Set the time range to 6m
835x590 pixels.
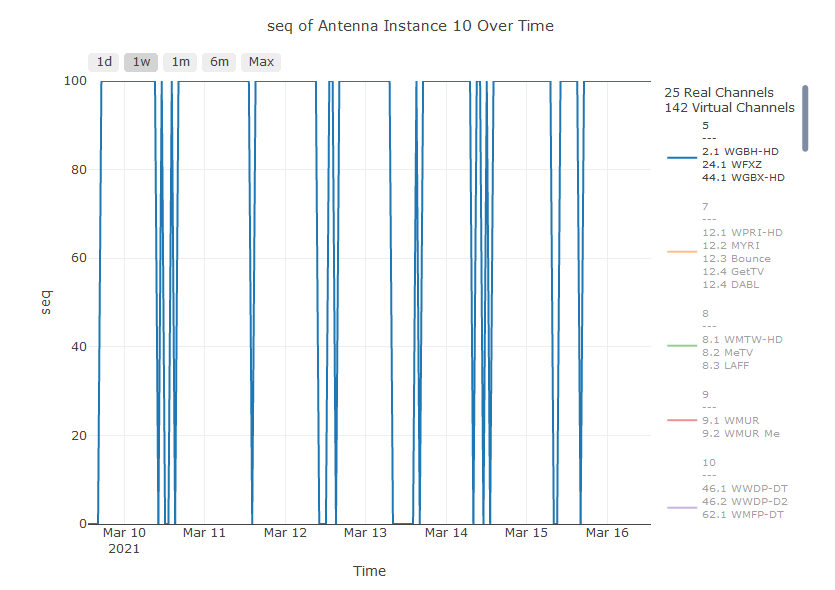click(219, 62)
